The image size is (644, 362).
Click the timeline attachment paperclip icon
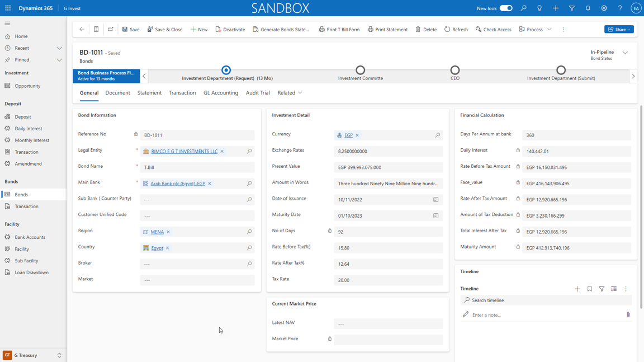click(628, 315)
